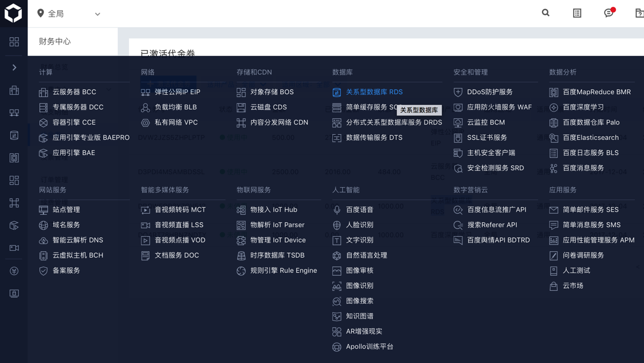Open 文档服务 DOC
644x363 pixels.
pyautogui.click(x=177, y=255)
